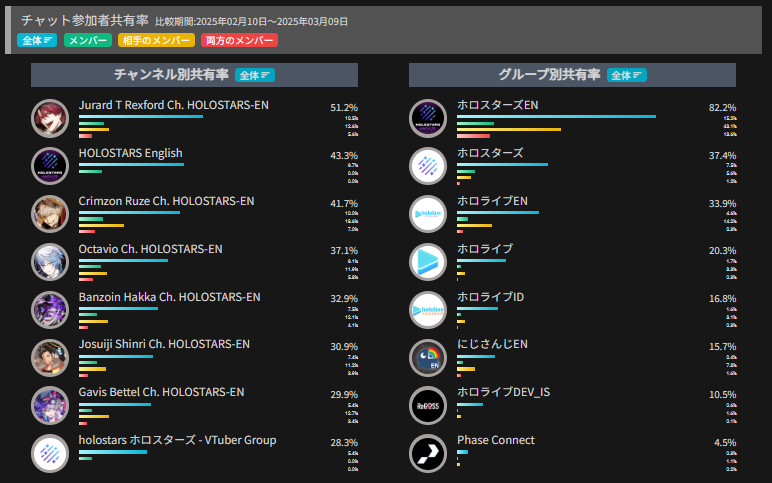Select ホロスターズEN group logo
This screenshot has width=772, height=483.
tap(428, 118)
